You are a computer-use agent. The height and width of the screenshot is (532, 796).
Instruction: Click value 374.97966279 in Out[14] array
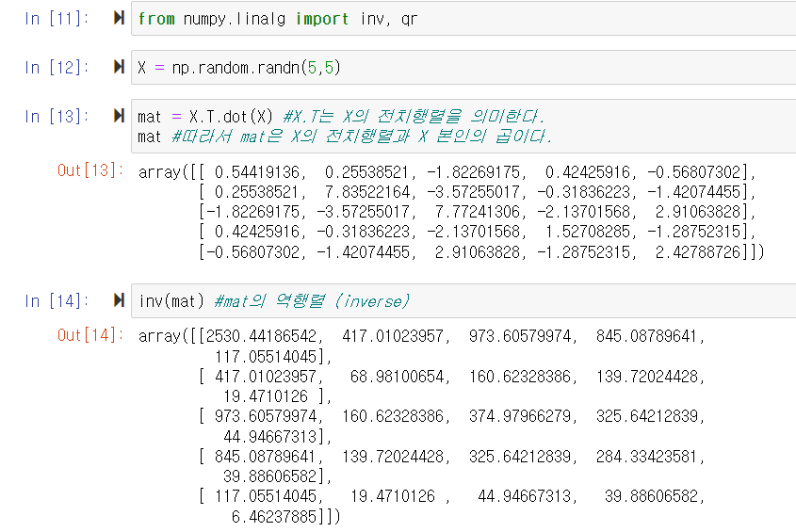tap(520, 416)
